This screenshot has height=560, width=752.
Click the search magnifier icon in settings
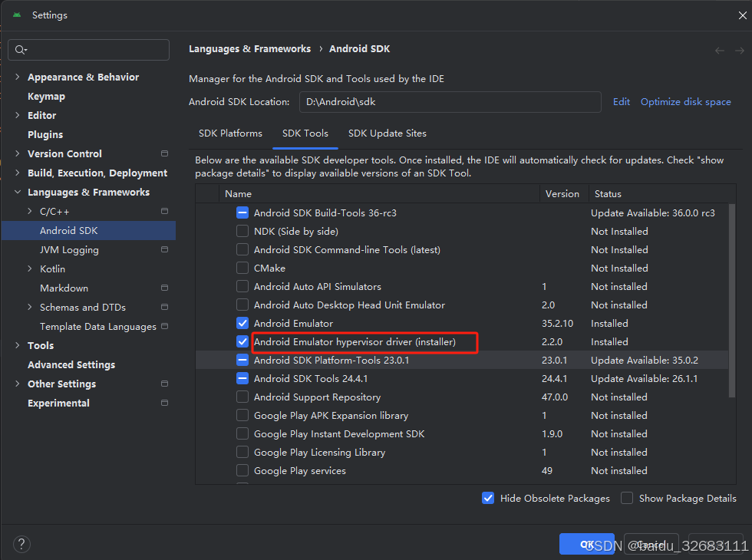coord(20,50)
